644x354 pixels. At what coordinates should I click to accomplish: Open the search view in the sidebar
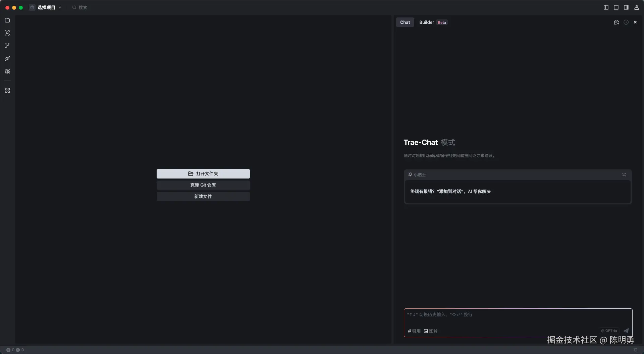[7, 33]
